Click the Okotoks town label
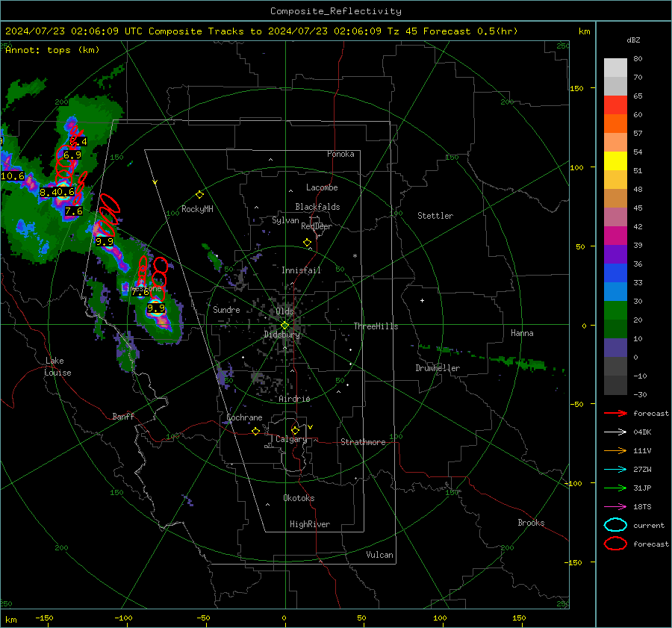Viewport: 672px width, 628px height. point(299,498)
